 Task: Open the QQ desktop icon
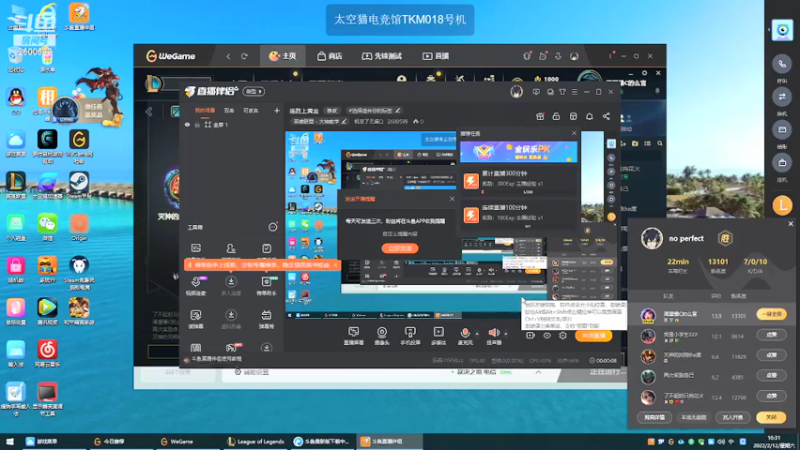(16, 100)
